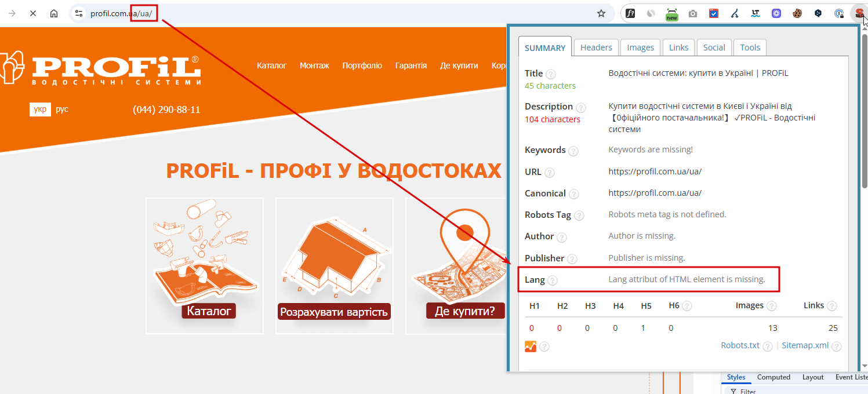
Task: Click the forward navigation arrow
Action: pyautogui.click(x=12, y=13)
